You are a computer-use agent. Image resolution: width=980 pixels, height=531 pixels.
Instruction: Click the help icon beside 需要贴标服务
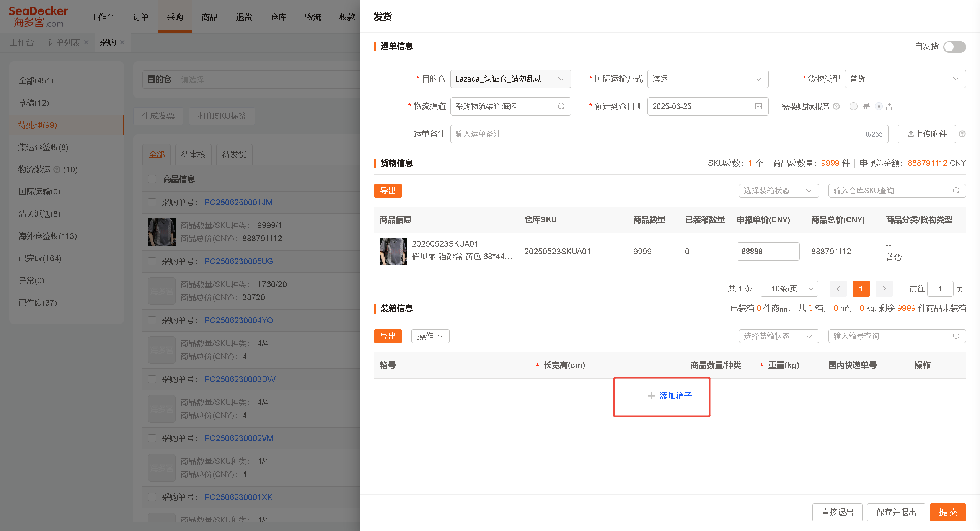pyautogui.click(x=837, y=106)
